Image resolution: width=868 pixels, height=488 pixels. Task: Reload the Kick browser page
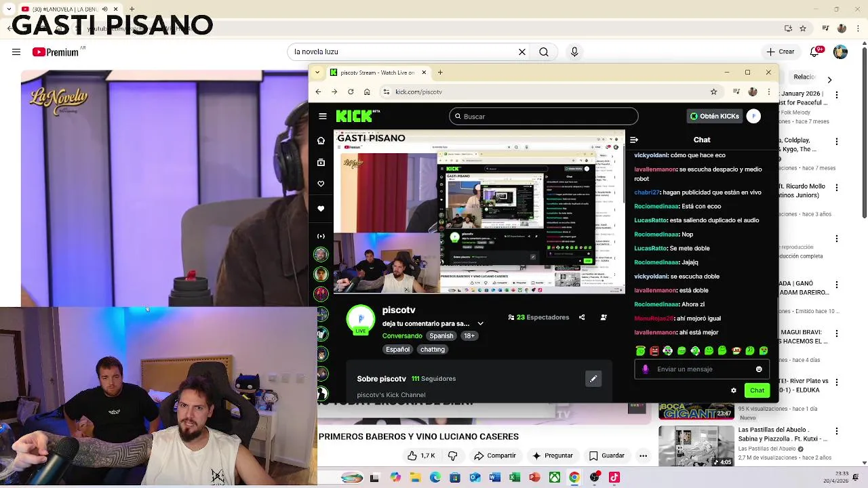click(x=351, y=91)
